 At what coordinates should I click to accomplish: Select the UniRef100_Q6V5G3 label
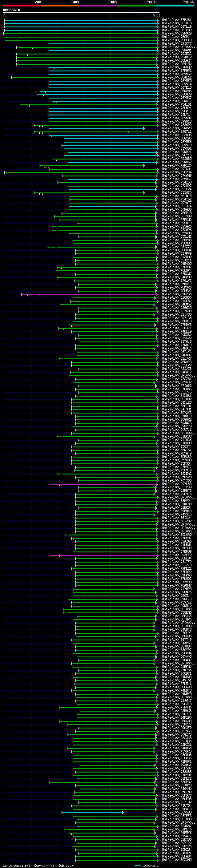tap(177, 812)
